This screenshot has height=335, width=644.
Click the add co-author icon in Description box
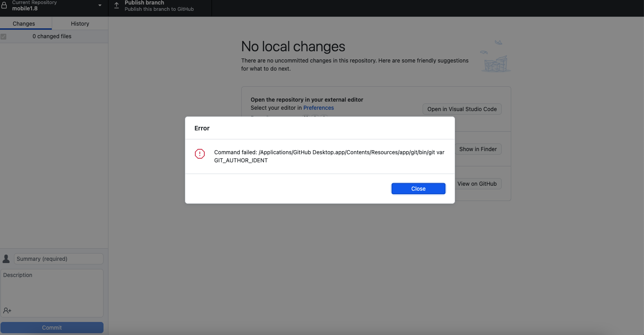(7, 310)
